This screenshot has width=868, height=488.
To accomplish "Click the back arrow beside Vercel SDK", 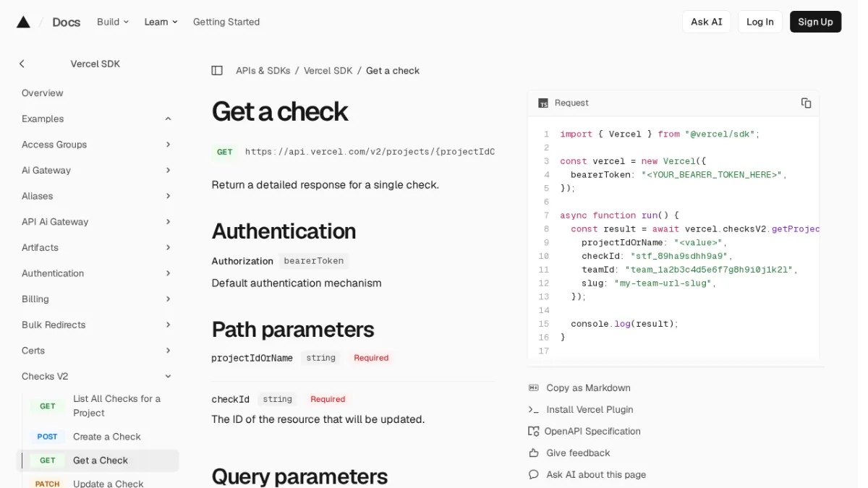I will point(22,64).
